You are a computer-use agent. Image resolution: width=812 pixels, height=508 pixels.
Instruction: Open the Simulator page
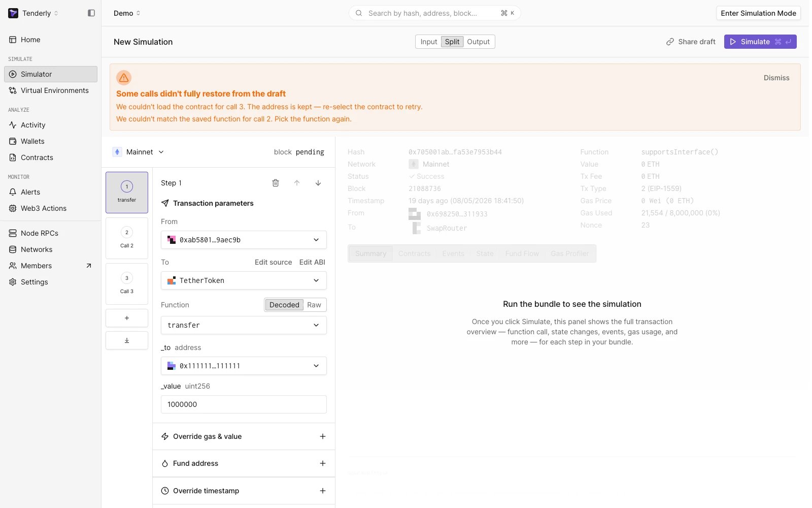tap(51, 74)
